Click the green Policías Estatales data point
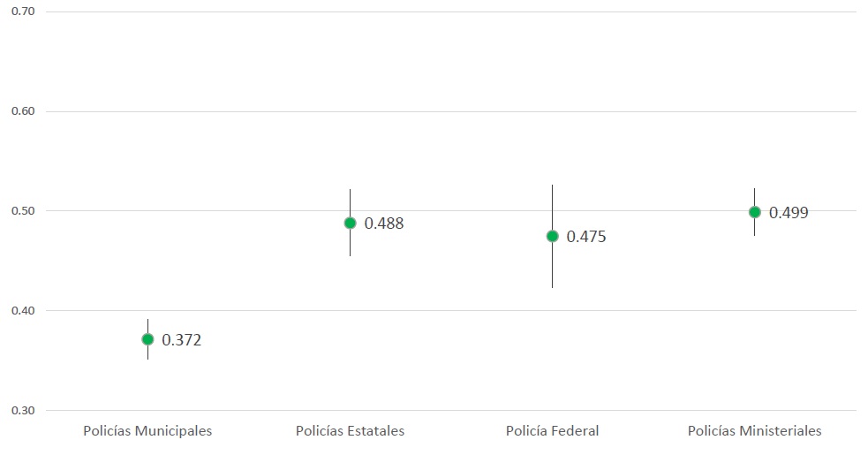 (350, 223)
